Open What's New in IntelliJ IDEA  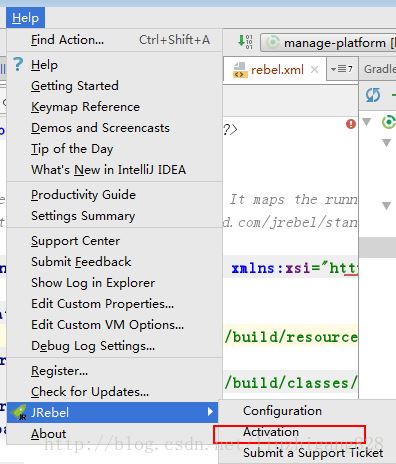click(115, 170)
